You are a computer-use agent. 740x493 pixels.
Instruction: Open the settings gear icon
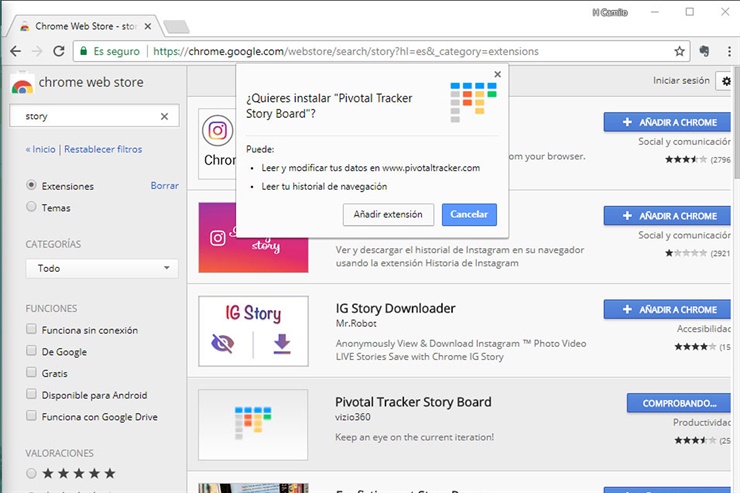[x=724, y=82]
